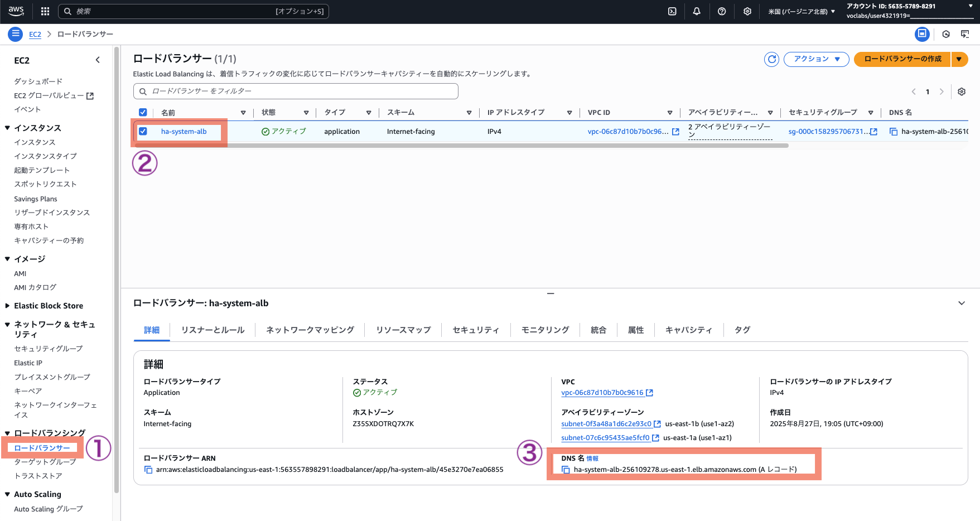Open EC2 グローバルビュー navigation link
Viewport: 980px width, 521px height.
click(x=54, y=95)
